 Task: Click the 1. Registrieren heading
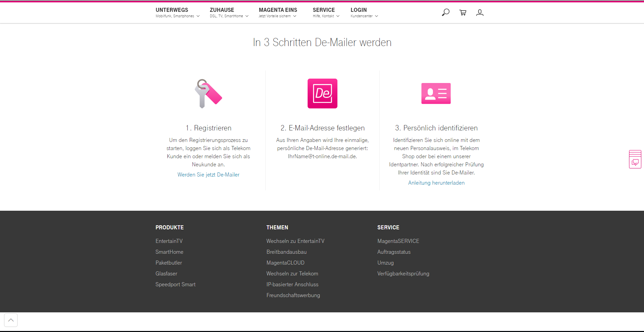point(208,128)
